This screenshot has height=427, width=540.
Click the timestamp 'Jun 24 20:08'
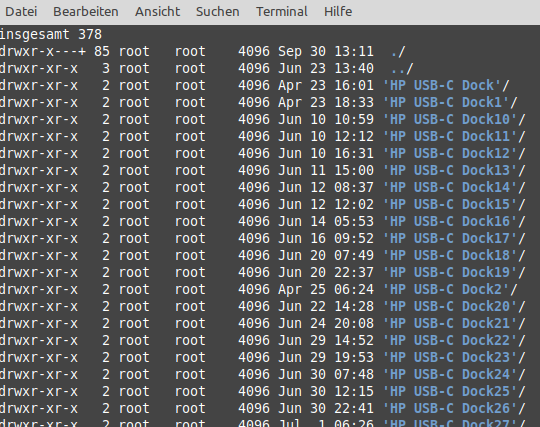326,324
